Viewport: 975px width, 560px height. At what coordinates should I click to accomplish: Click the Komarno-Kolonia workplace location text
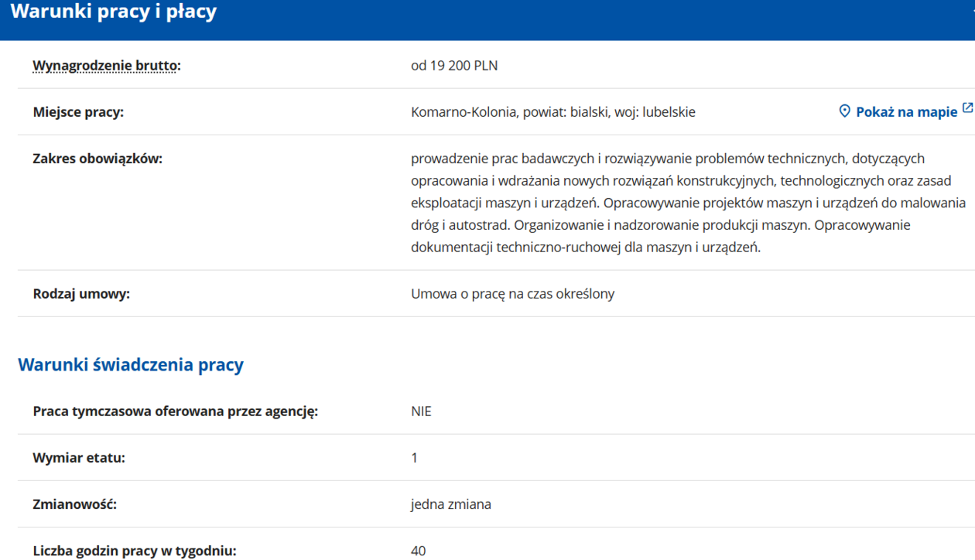click(x=552, y=112)
